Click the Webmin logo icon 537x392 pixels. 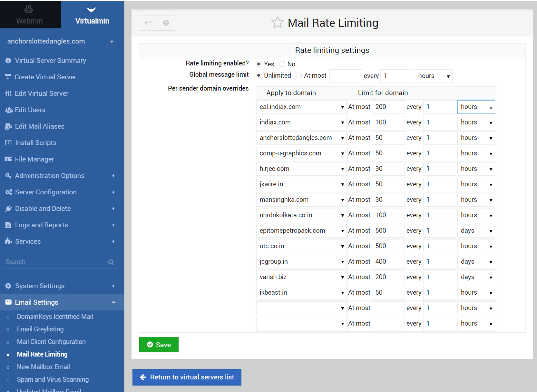point(29,9)
